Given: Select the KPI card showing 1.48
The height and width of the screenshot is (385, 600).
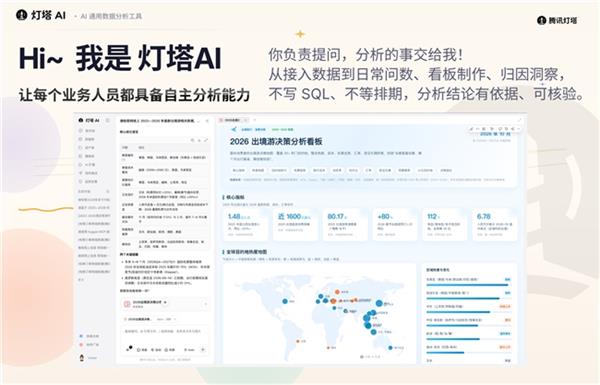Looking at the screenshot, I should coord(245,225).
